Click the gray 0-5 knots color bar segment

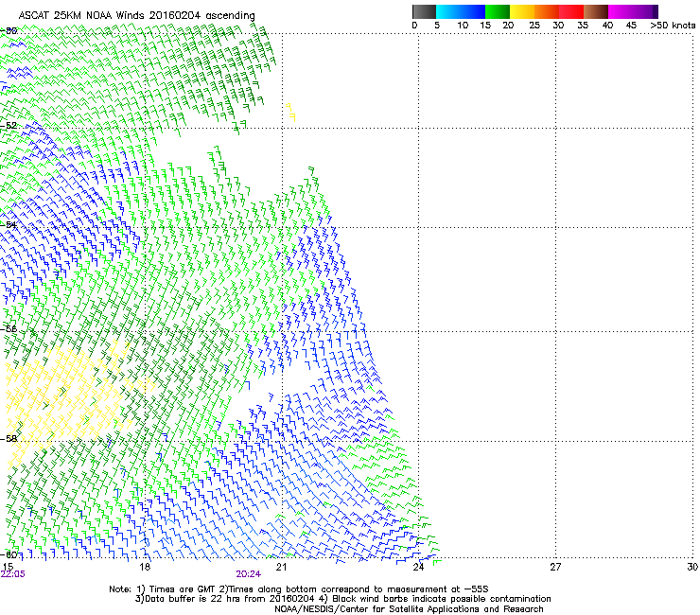pos(424,11)
